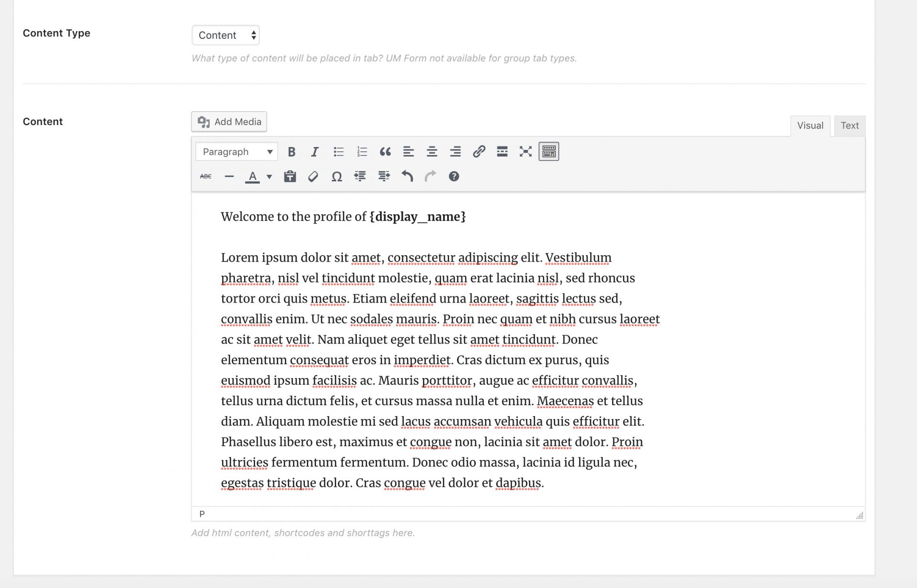Screen dimensions: 917x588
Task: Align text center
Action: 432,152
